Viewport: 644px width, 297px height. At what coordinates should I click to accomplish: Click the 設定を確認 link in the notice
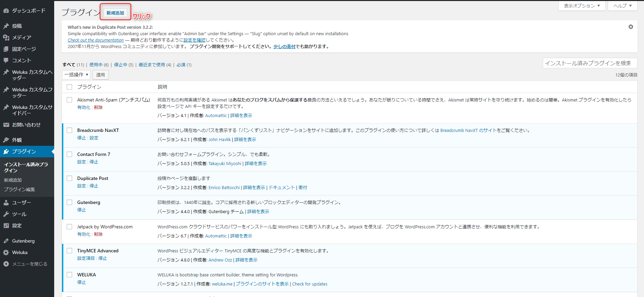point(194,40)
